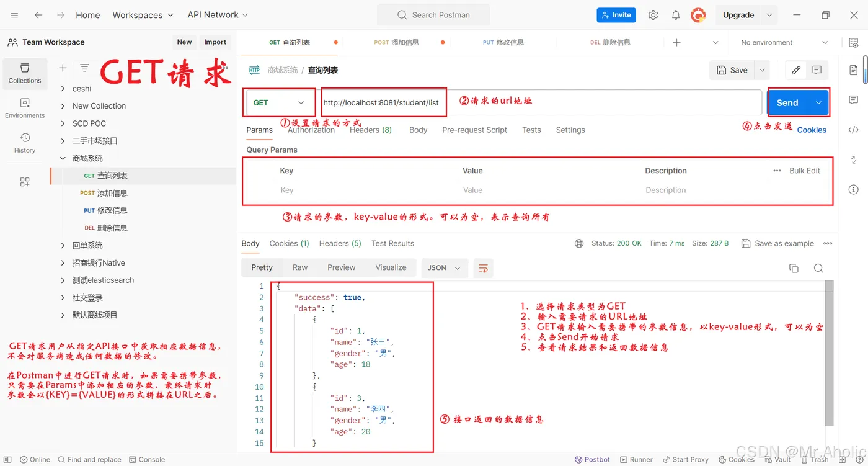Open the request comments icon

click(x=817, y=70)
